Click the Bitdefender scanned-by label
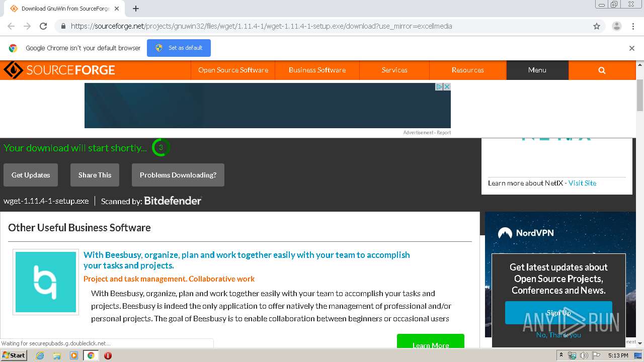 click(151, 201)
